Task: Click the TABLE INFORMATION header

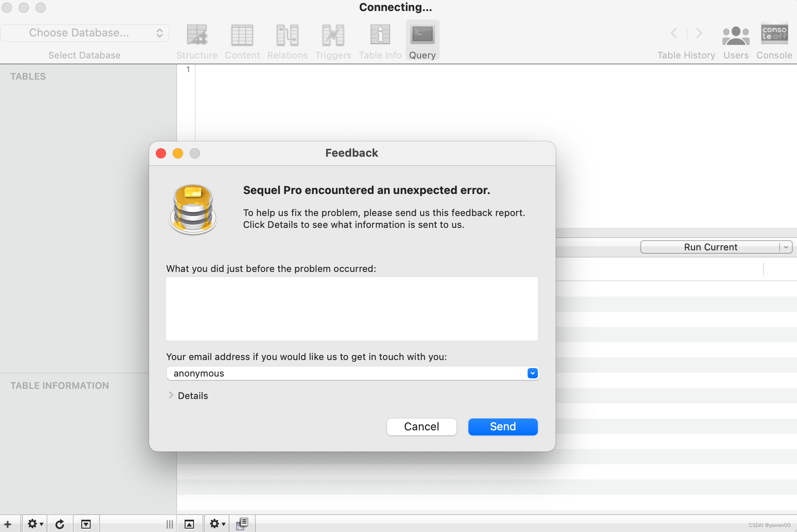Action: coord(60,386)
